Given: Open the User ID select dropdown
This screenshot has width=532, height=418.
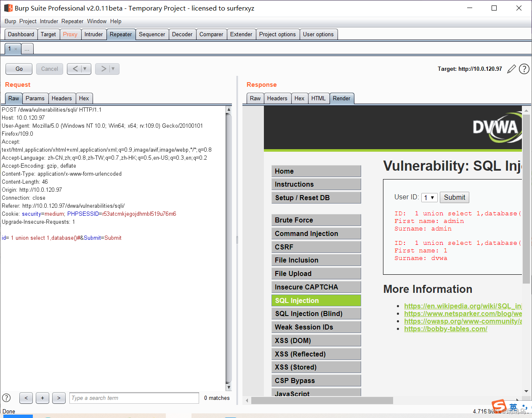Looking at the screenshot, I should pos(429,198).
